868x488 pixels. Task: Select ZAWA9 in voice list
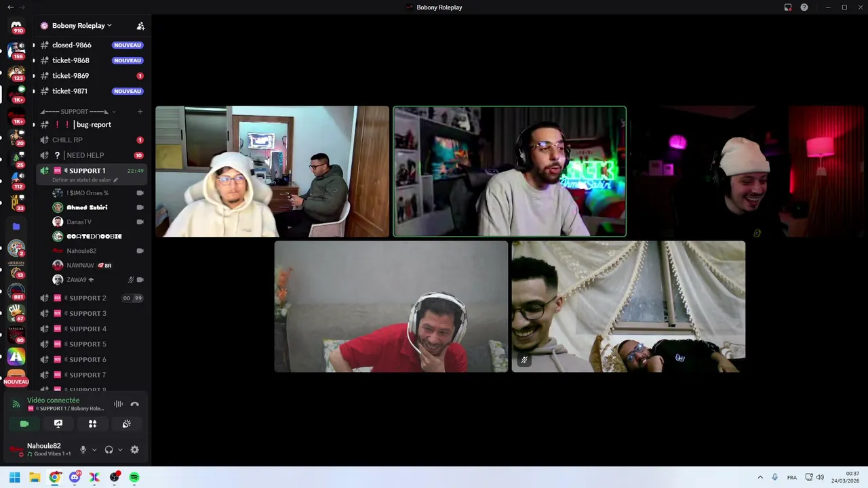pyautogui.click(x=98, y=280)
